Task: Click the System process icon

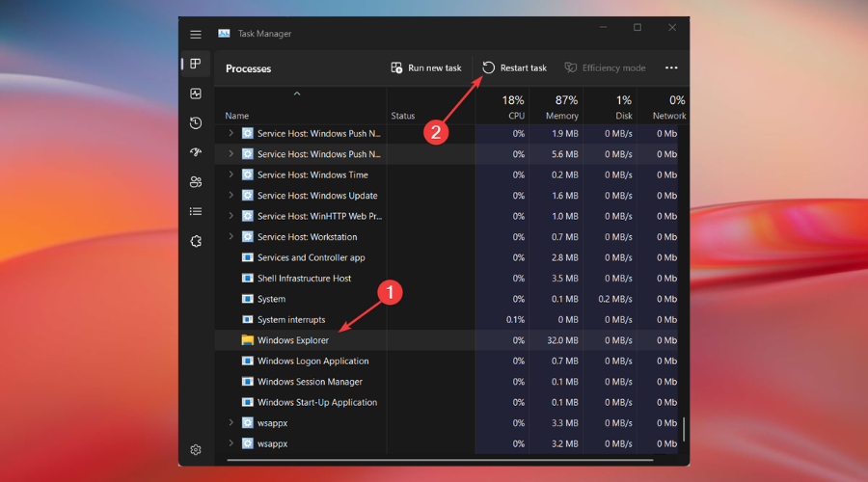Action: (248, 299)
